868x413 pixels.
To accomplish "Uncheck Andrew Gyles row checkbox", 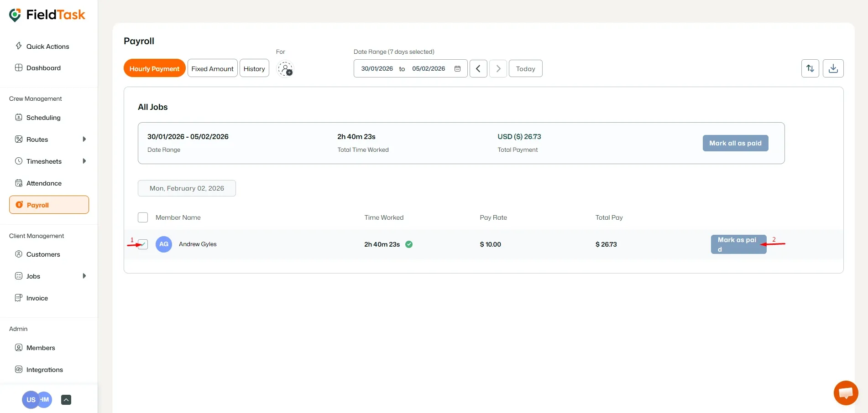I will click(x=142, y=244).
